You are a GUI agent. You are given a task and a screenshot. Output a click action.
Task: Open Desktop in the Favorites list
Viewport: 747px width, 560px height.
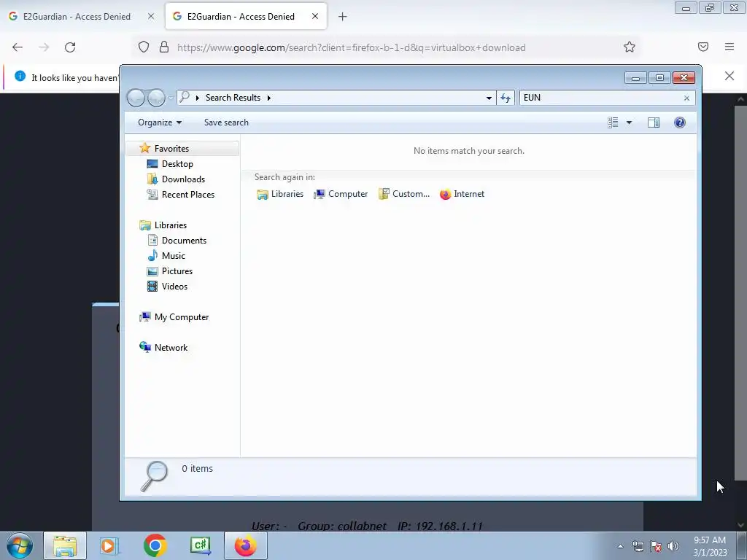pyautogui.click(x=177, y=164)
